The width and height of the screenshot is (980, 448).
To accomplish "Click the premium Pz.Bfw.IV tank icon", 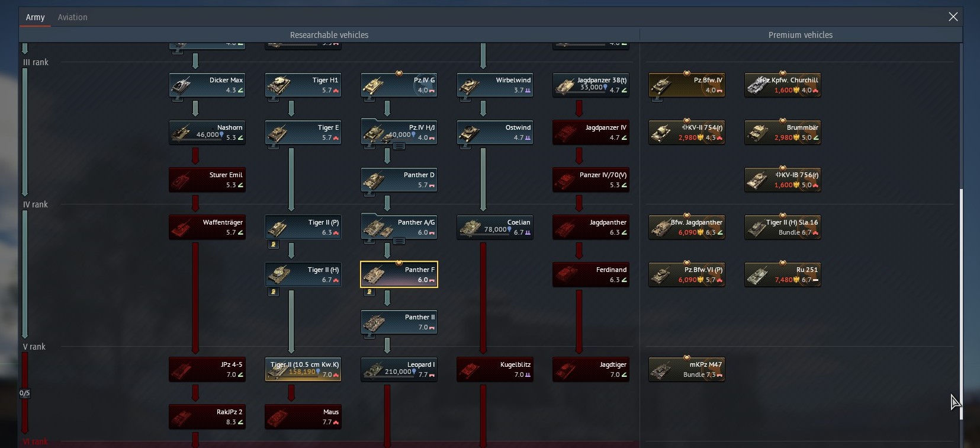I will [x=661, y=85].
